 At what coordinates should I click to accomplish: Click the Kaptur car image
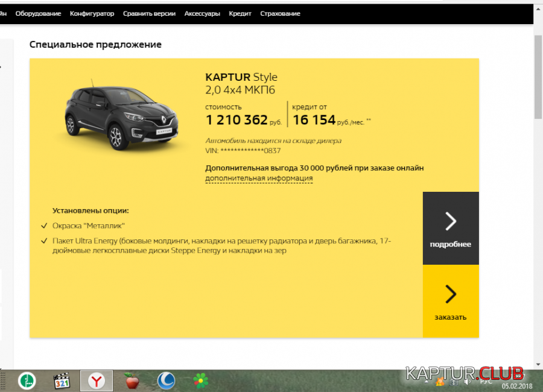pos(121,116)
